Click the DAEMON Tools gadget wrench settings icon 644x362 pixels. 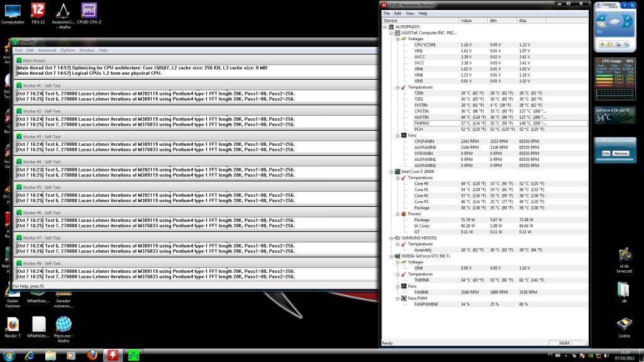(x=628, y=19)
